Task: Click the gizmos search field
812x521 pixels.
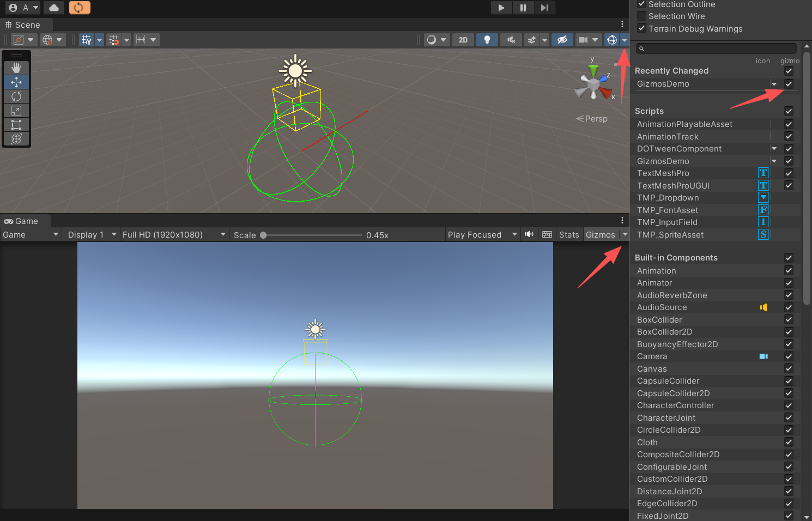Action: pos(715,49)
